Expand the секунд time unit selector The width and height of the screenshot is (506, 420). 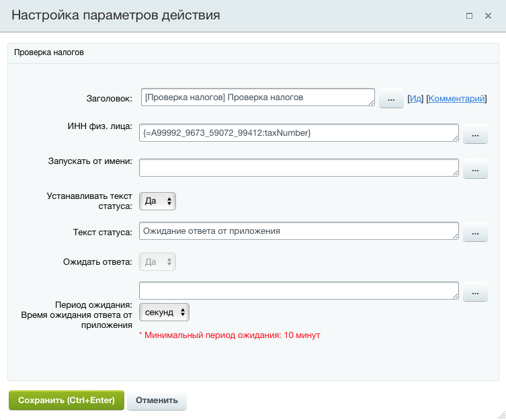point(164,312)
